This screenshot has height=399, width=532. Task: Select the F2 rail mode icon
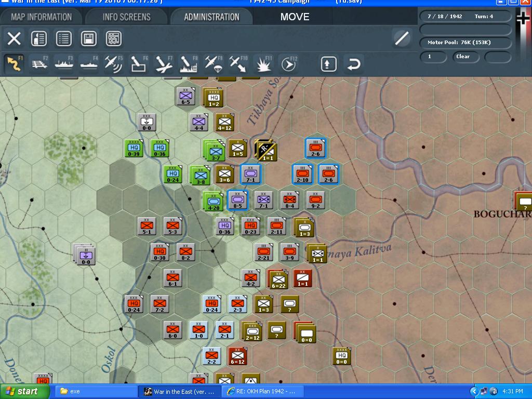[39, 64]
